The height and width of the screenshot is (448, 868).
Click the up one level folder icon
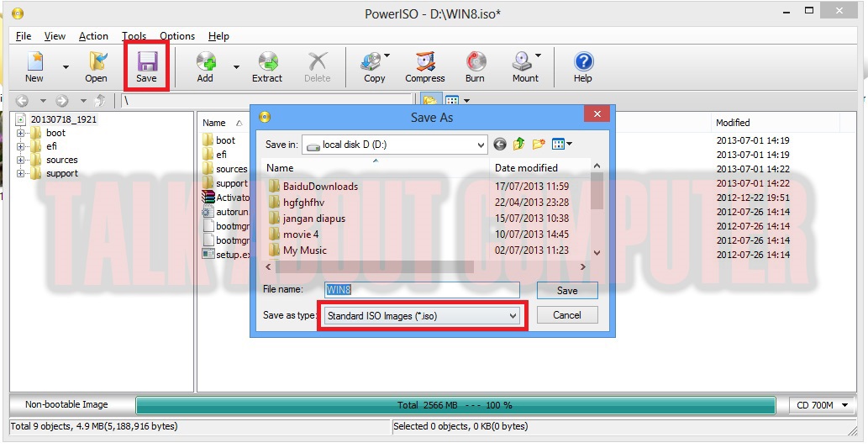[518, 145]
